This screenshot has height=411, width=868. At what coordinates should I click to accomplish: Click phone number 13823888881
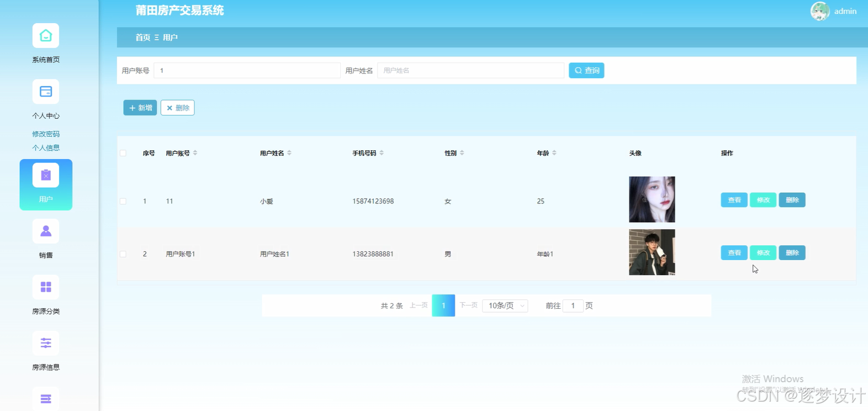pyautogui.click(x=373, y=254)
